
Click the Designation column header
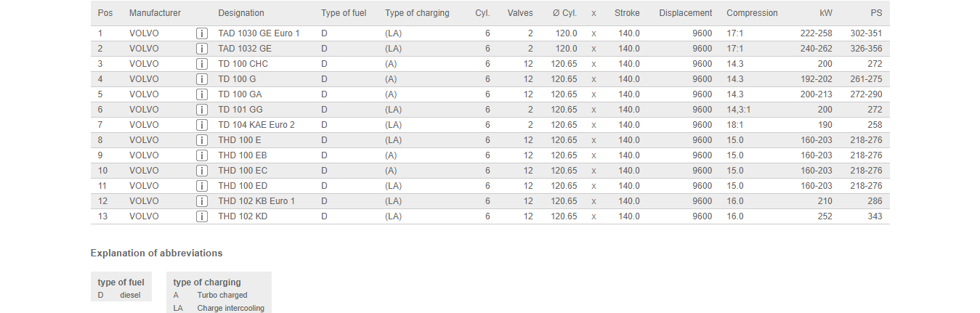coord(241,13)
